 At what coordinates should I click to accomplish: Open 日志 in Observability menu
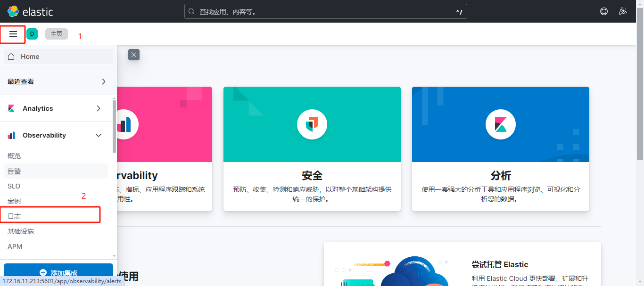pyautogui.click(x=14, y=216)
